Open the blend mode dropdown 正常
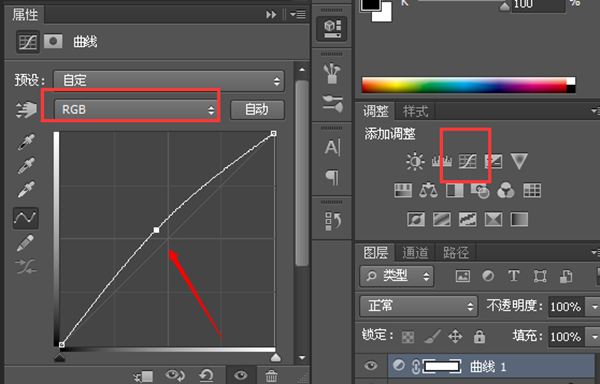This screenshot has width=600, height=384. pyautogui.click(x=419, y=306)
